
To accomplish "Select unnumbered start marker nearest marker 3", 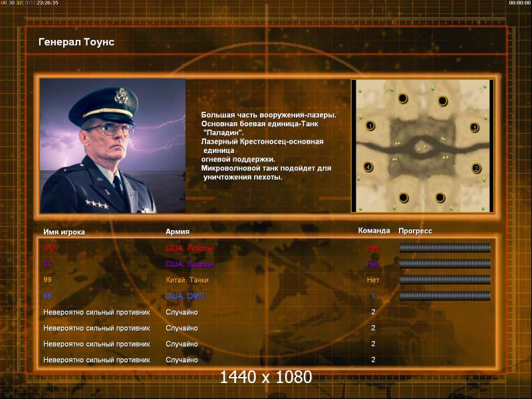I will tap(442, 101).
